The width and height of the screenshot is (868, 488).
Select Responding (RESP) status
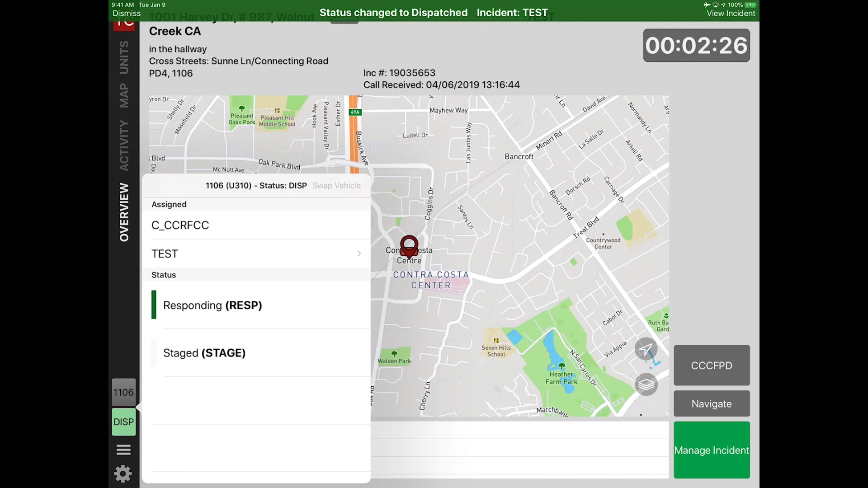click(x=212, y=305)
